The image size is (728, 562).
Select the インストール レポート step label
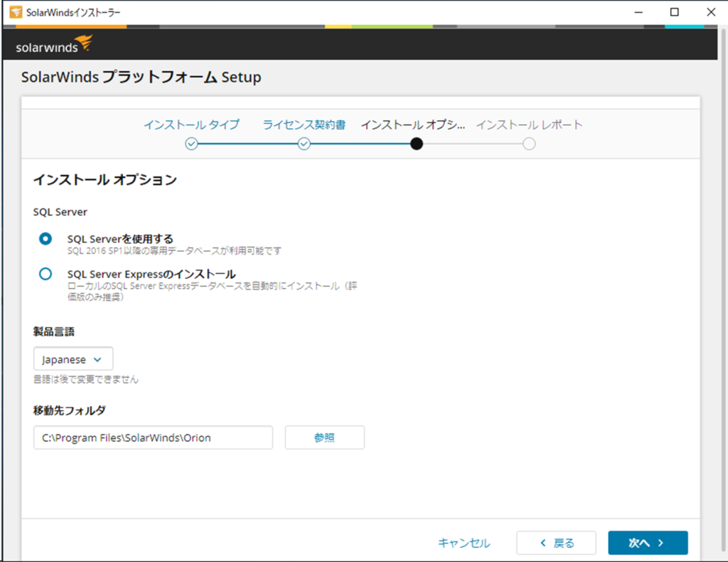[529, 124]
